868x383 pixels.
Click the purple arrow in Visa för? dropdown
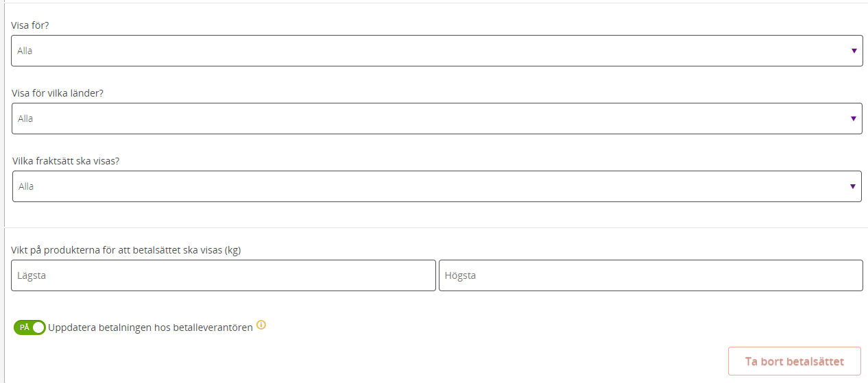854,51
